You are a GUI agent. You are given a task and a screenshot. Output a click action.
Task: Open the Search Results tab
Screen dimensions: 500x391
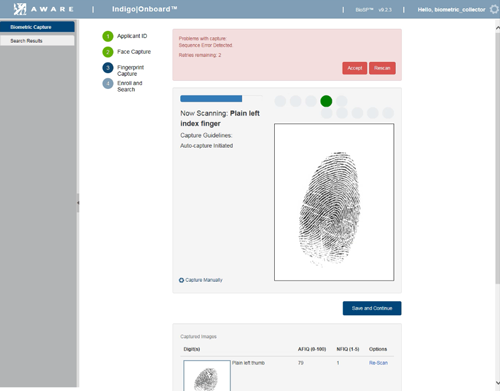click(37, 41)
